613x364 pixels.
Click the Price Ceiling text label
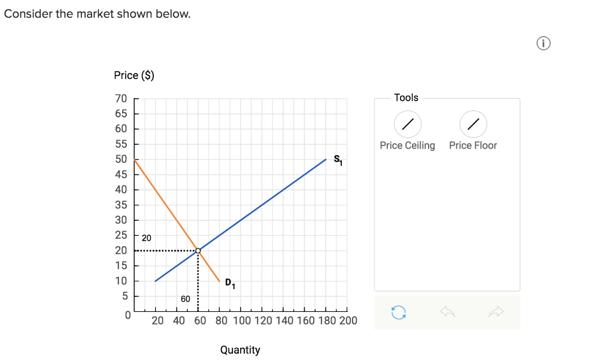pyautogui.click(x=408, y=145)
